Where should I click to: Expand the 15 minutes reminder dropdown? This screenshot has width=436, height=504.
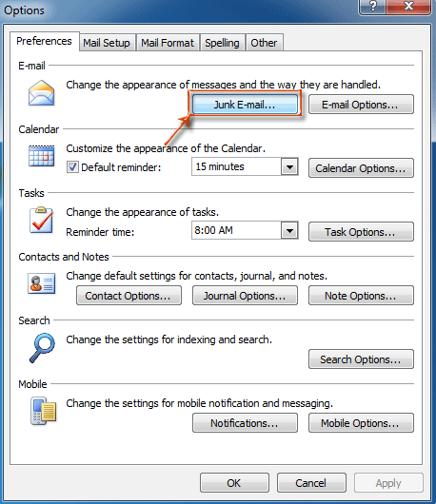click(x=289, y=166)
